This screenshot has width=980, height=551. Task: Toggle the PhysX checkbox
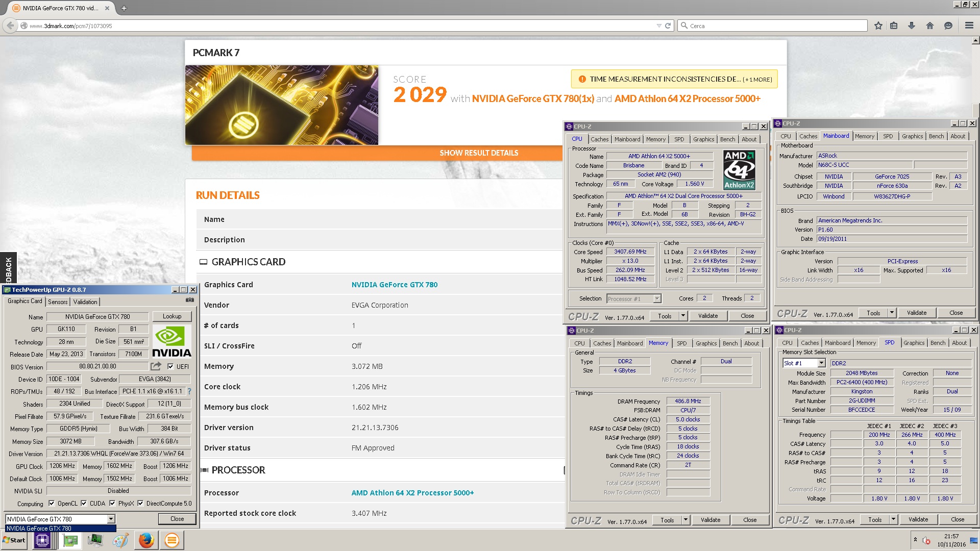click(x=112, y=504)
